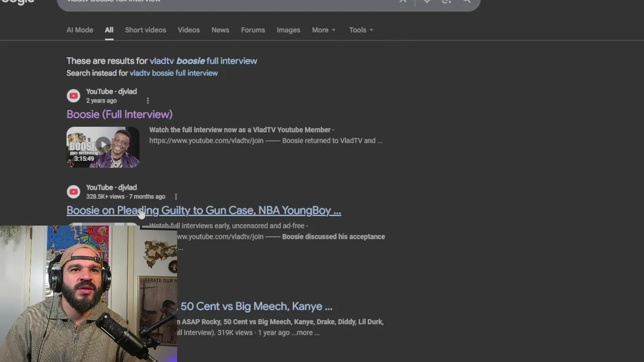Click 'YouTube · djvlad' source above Pleading Guilty result

pos(111,188)
